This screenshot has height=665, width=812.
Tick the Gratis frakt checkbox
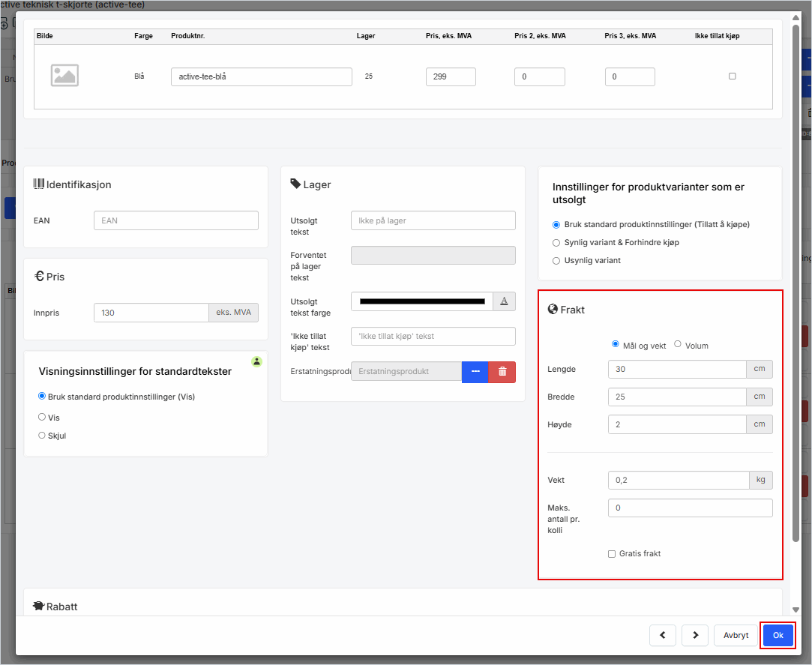tap(612, 554)
